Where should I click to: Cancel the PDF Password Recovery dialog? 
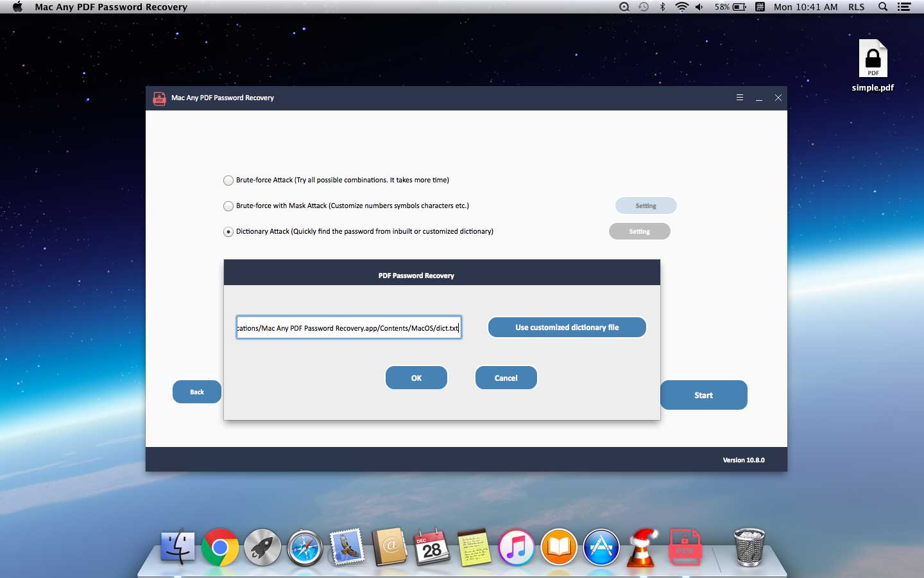tap(506, 378)
